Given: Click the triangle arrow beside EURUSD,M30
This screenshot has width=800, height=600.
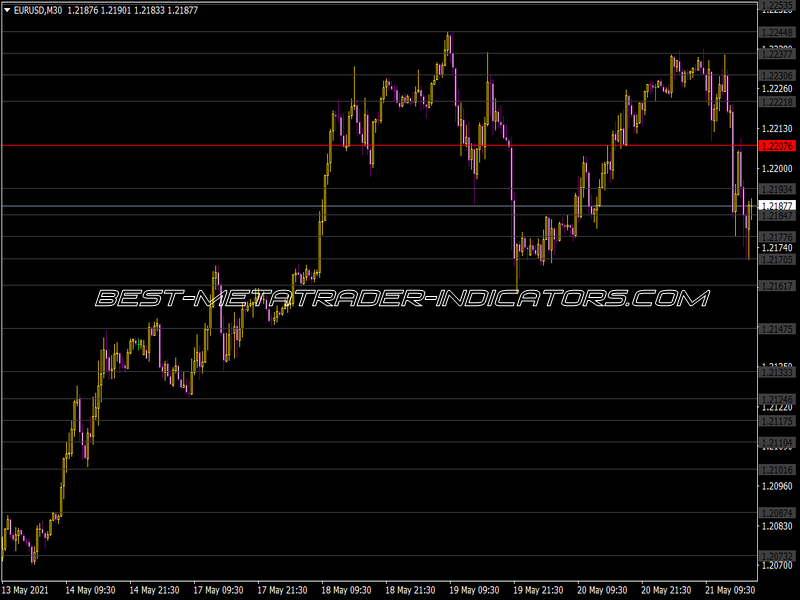Looking at the screenshot, I should 7,10.
